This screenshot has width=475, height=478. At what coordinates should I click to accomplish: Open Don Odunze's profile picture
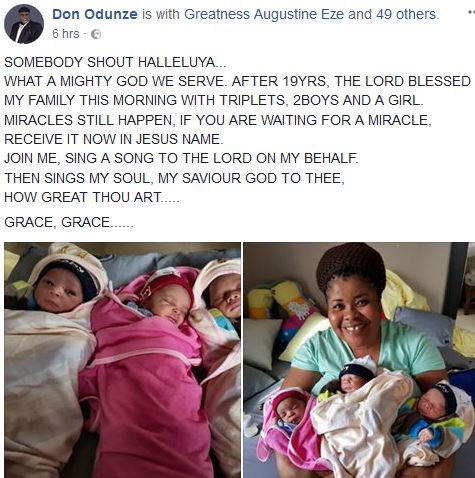coord(24,24)
